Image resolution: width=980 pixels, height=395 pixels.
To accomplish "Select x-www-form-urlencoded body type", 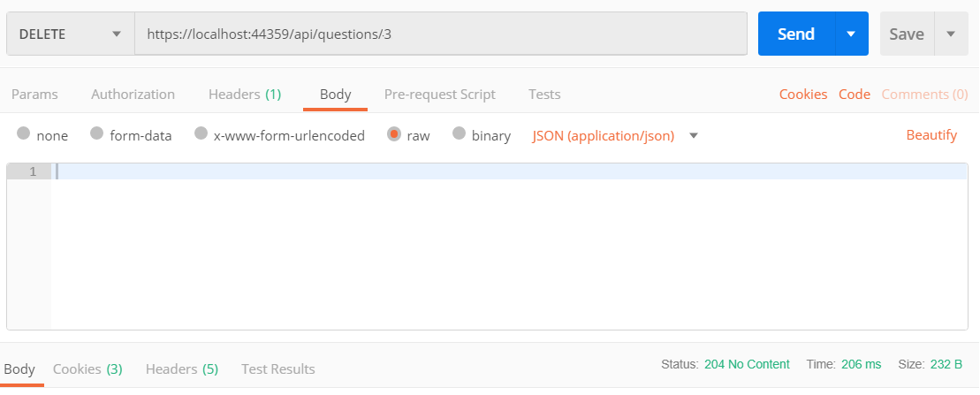I will (x=201, y=135).
